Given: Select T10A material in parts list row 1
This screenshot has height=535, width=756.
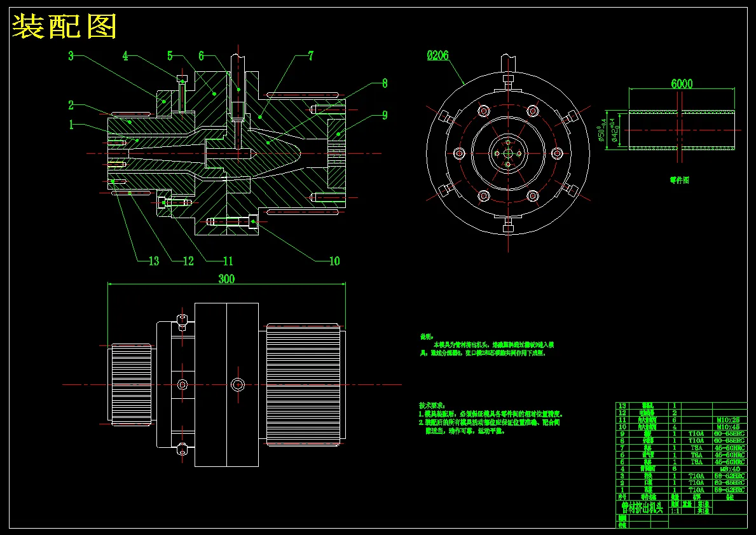Looking at the screenshot, I should tap(696, 490).
